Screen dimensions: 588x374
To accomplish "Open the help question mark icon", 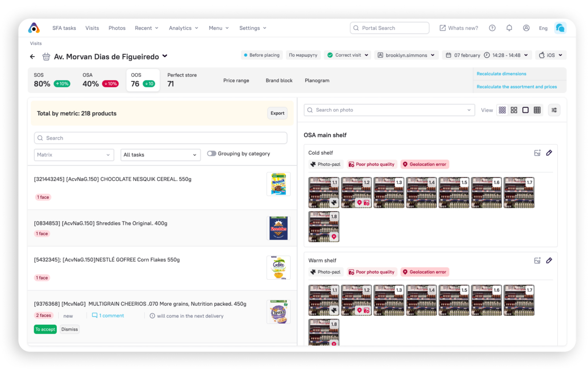I will coord(492,28).
